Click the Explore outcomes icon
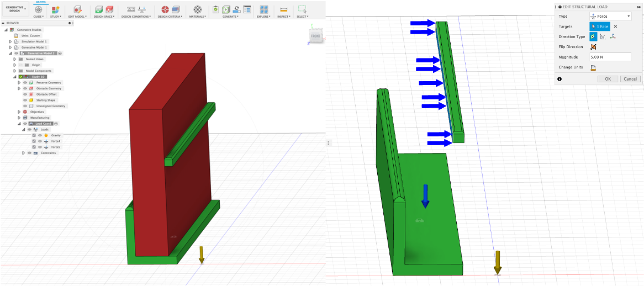 (x=264, y=9)
